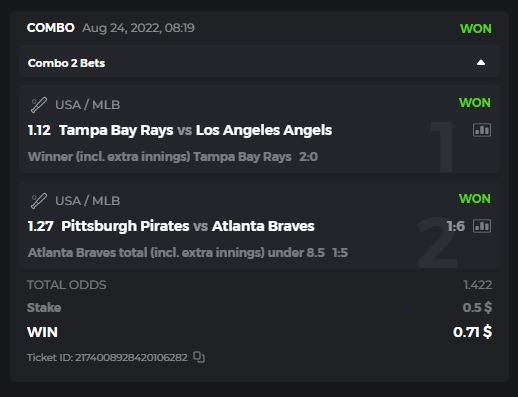Image resolution: width=518 pixels, height=397 pixels.
Task: Click the 0.71 $ win amount
Action: coord(472,332)
